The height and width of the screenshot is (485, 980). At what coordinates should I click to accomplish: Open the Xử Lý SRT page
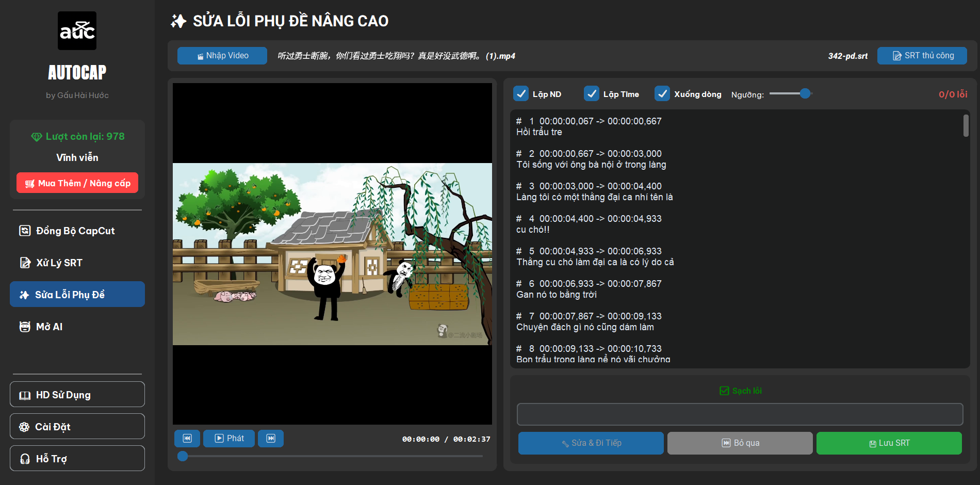77,263
